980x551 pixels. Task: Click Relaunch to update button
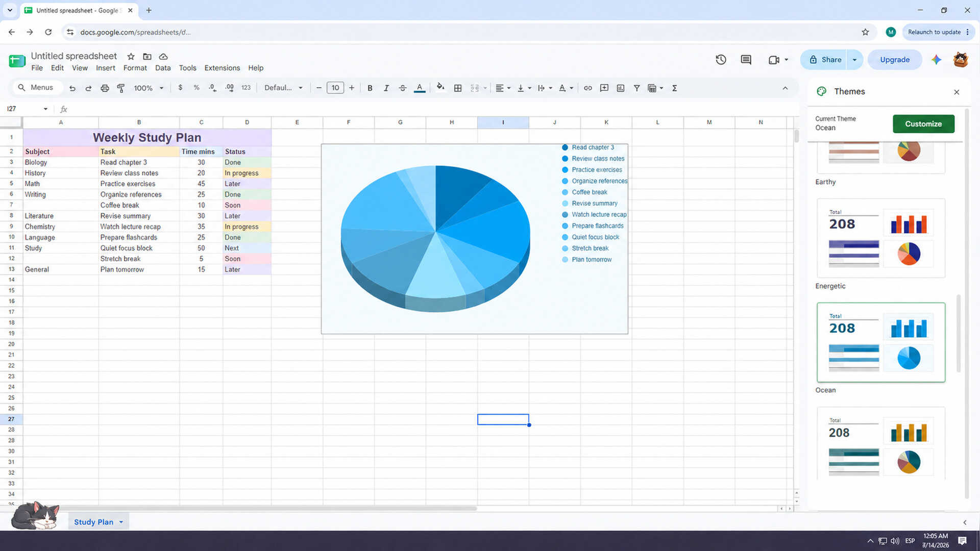point(938,32)
